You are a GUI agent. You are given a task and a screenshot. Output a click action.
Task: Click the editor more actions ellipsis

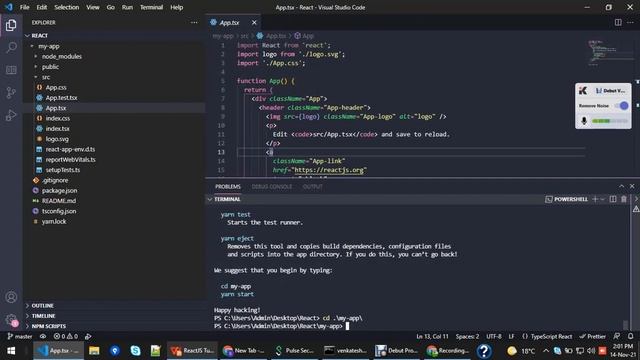pyautogui.click(x=631, y=22)
